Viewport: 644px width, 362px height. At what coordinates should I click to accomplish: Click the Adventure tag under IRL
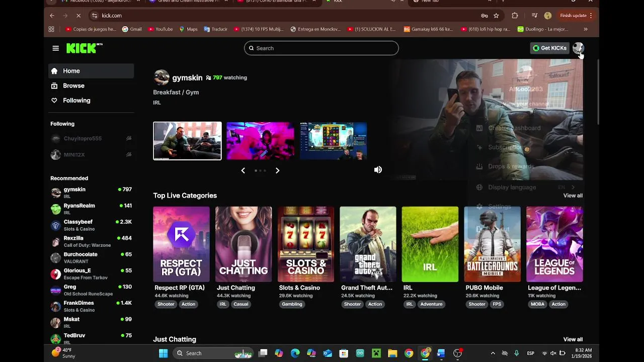pyautogui.click(x=431, y=304)
